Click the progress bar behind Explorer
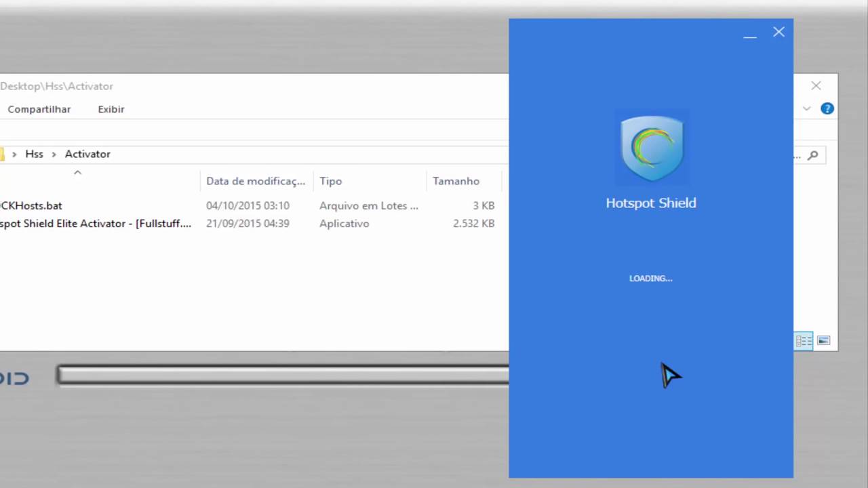868x488 pixels. [283, 375]
